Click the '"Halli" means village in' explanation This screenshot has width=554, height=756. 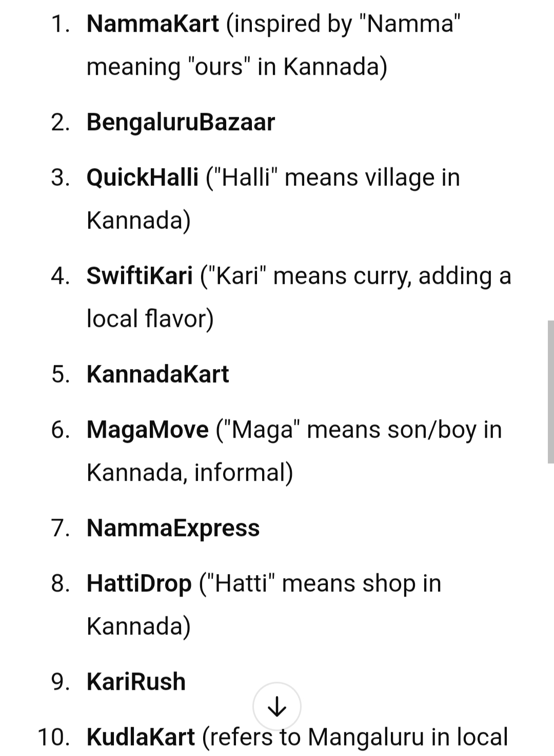333,177
